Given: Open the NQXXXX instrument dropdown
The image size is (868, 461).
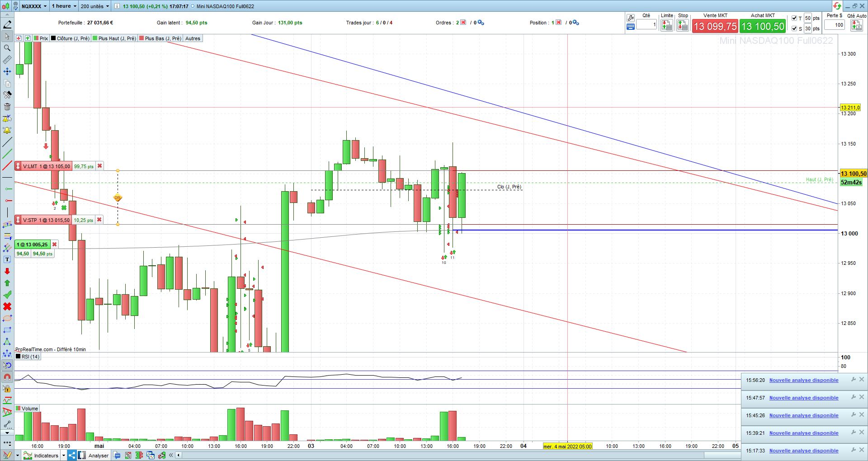Looking at the screenshot, I should pyautogui.click(x=34, y=6).
